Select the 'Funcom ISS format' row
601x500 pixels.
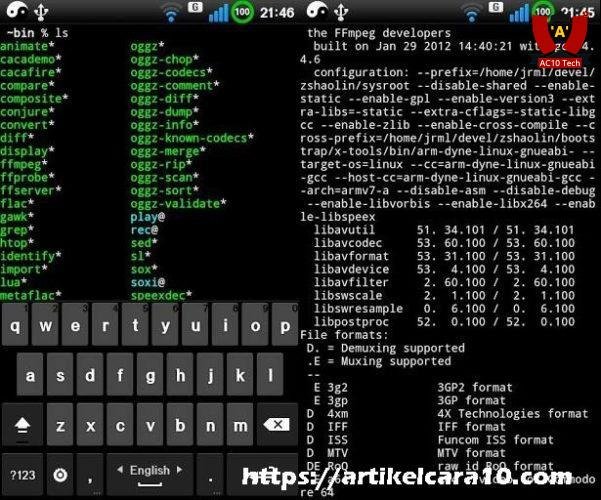pyautogui.click(x=430, y=440)
